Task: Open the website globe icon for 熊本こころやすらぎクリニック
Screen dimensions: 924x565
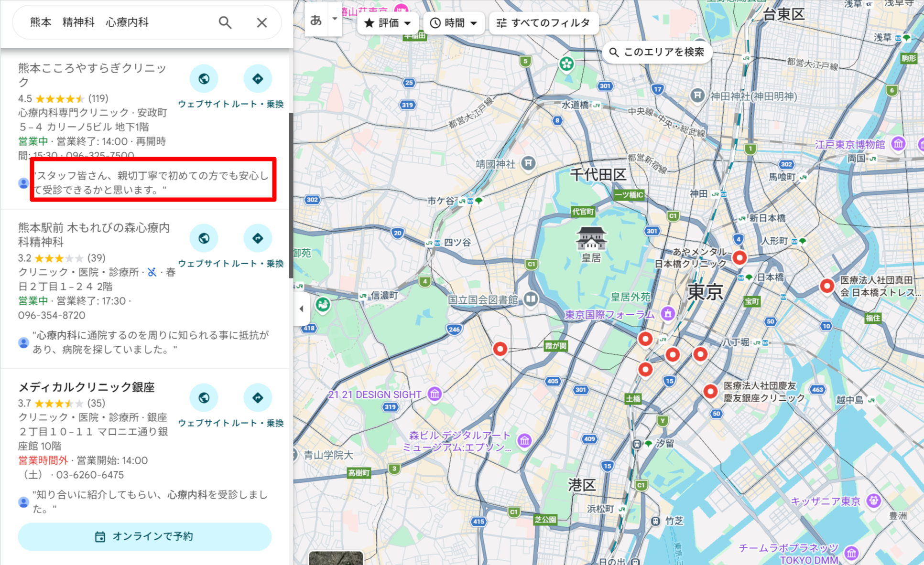Action: (204, 78)
